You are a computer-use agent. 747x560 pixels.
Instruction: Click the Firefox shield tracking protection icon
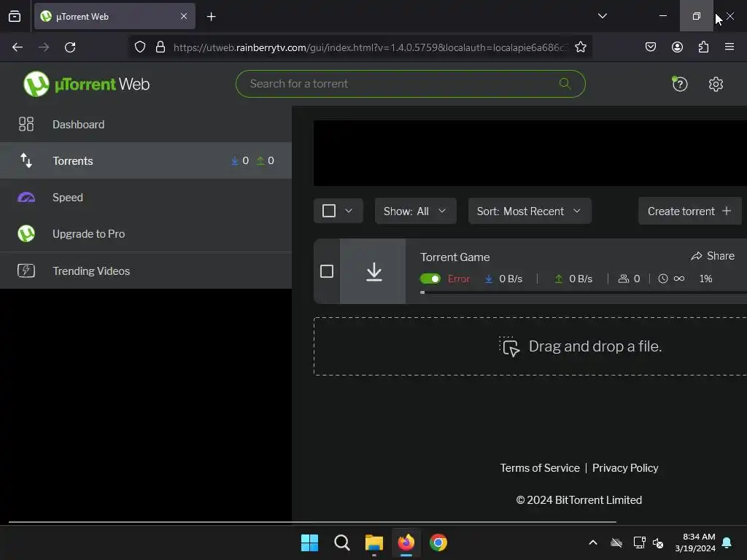click(x=139, y=47)
